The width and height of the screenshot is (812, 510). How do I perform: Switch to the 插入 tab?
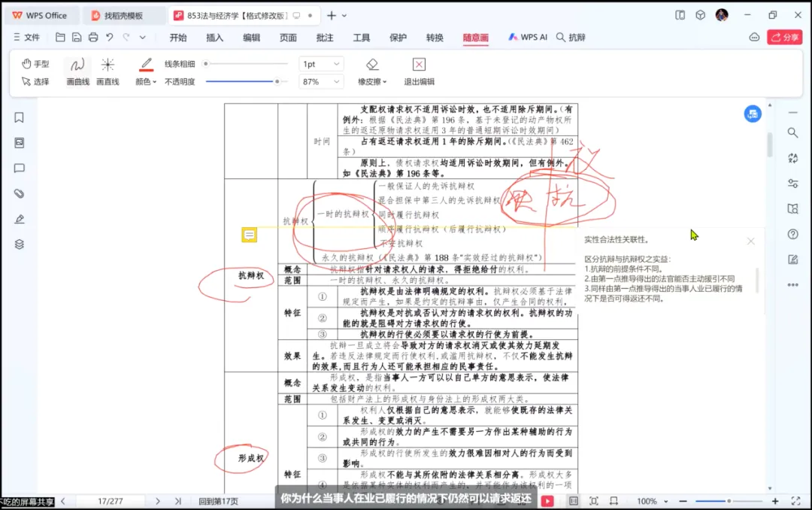[214, 38]
